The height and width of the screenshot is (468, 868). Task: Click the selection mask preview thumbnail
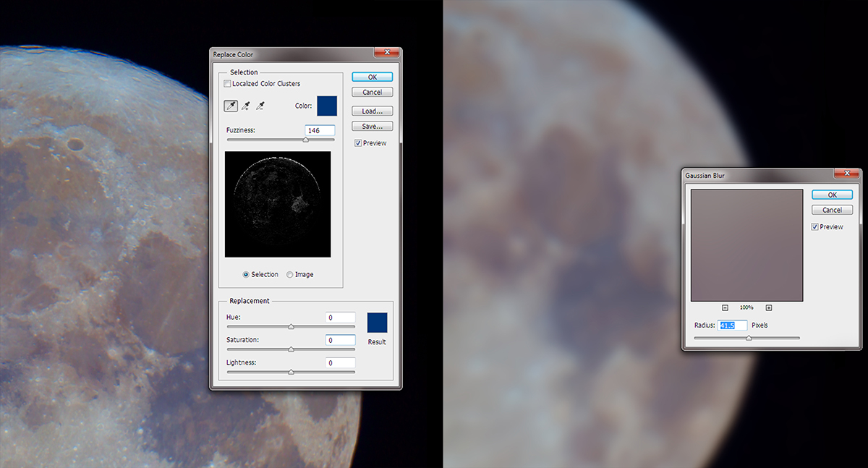click(278, 204)
